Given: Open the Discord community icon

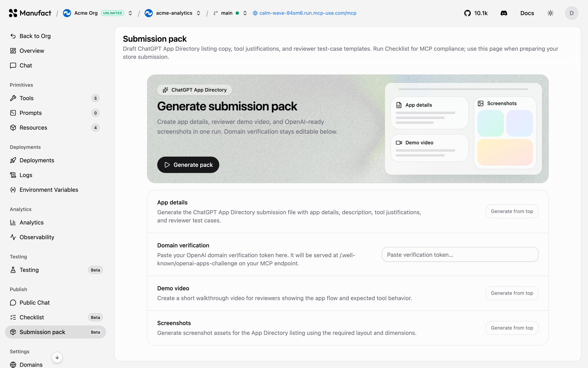Looking at the screenshot, I should click(504, 13).
